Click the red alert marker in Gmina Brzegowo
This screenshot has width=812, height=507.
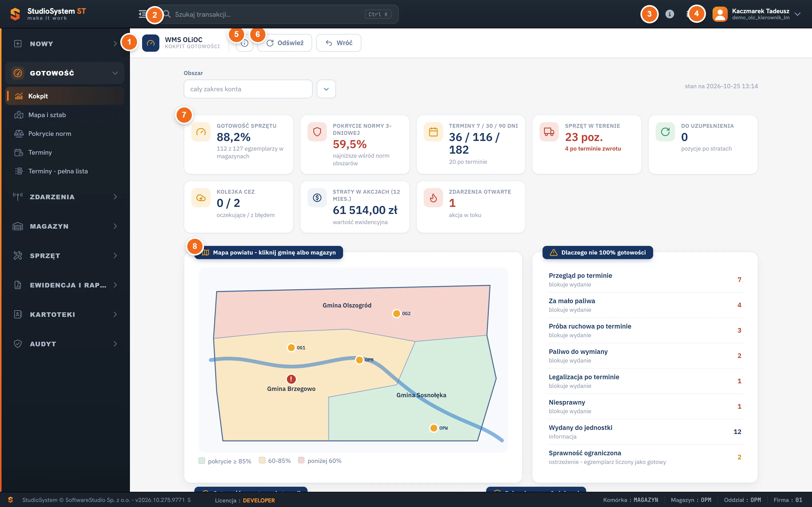pyautogui.click(x=291, y=379)
